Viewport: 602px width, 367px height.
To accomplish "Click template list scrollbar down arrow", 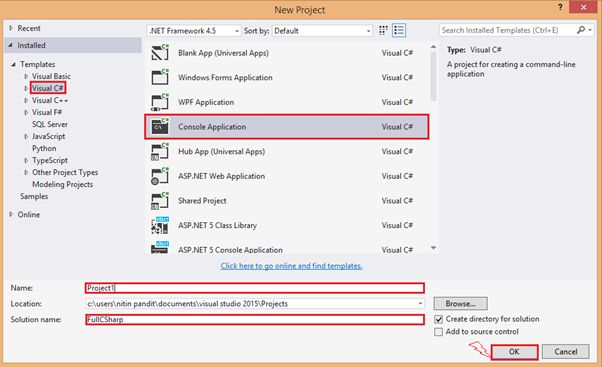I will click(x=433, y=248).
